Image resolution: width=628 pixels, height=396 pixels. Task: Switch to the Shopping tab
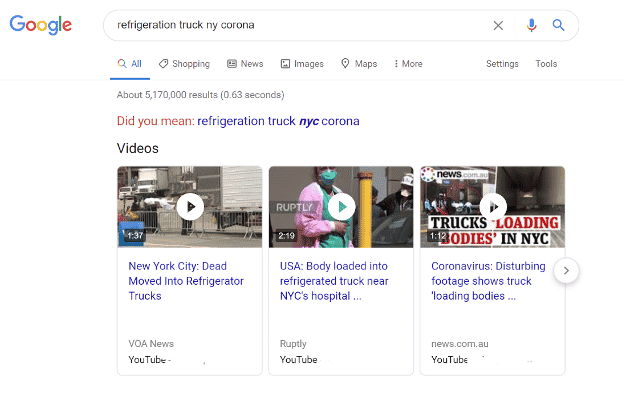[x=184, y=64]
